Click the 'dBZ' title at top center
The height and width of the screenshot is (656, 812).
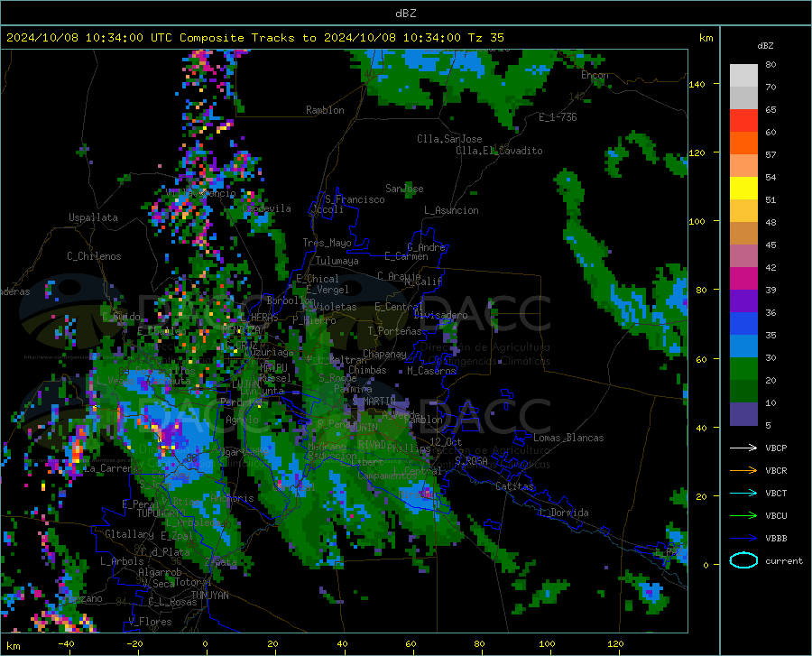[405, 14]
